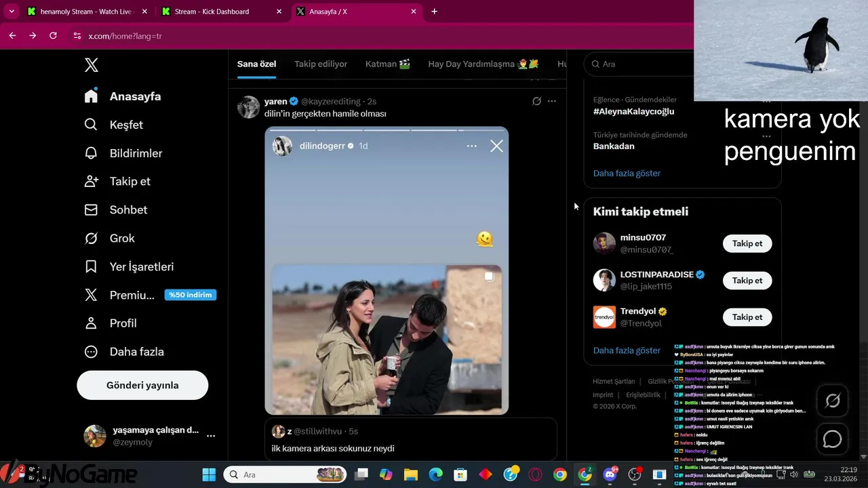Click Daha fazla göster under trends
The height and width of the screenshot is (488, 868).
627,173
